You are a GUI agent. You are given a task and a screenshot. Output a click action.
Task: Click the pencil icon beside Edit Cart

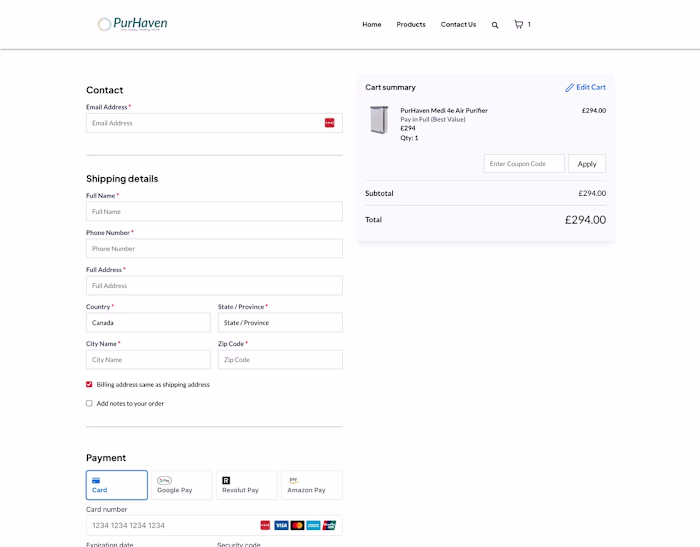pos(570,88)
